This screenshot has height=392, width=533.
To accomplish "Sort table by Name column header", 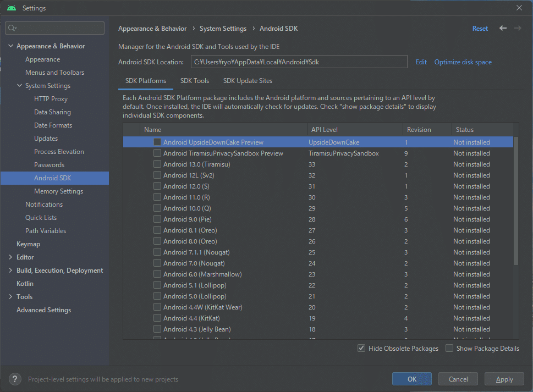I will click(x=223, y=129).
